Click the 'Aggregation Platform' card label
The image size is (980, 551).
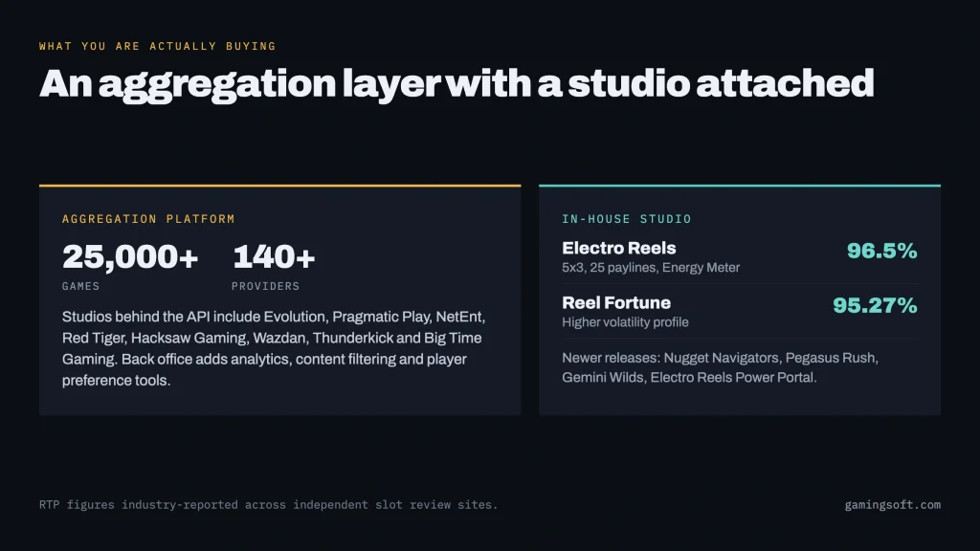tap(148, 219)
